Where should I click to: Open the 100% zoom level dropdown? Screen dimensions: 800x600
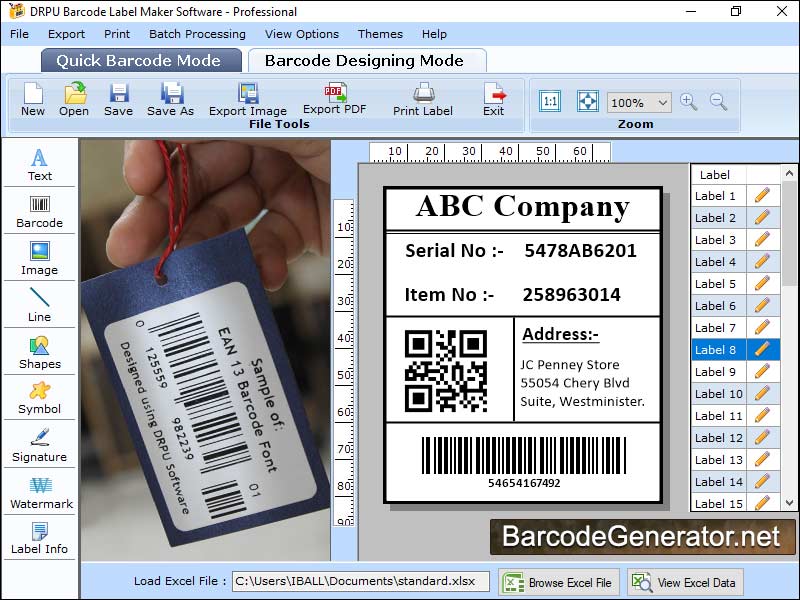tap(639, 102)
